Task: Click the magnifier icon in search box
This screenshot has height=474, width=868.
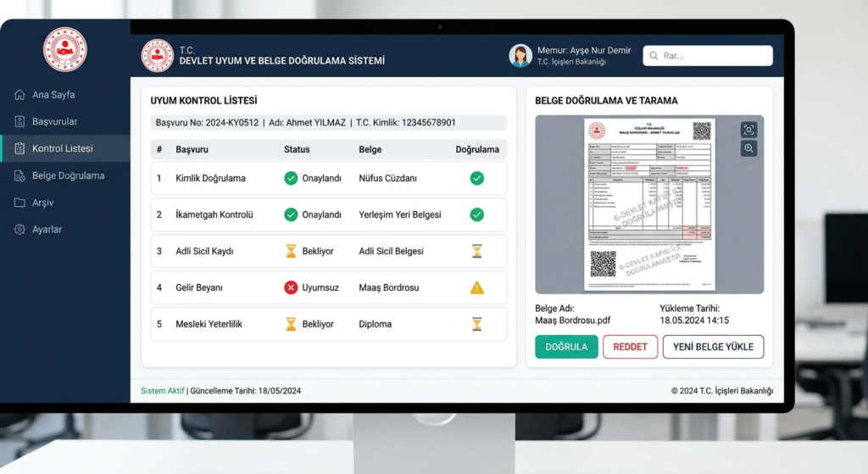Action: coord(654,56)
